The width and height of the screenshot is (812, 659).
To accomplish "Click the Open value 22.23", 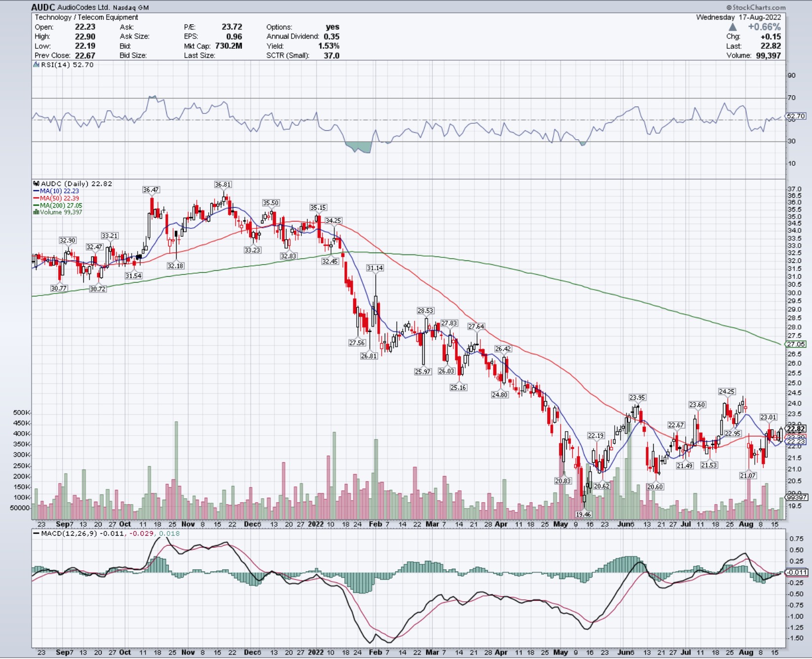I will pos(85,27).
